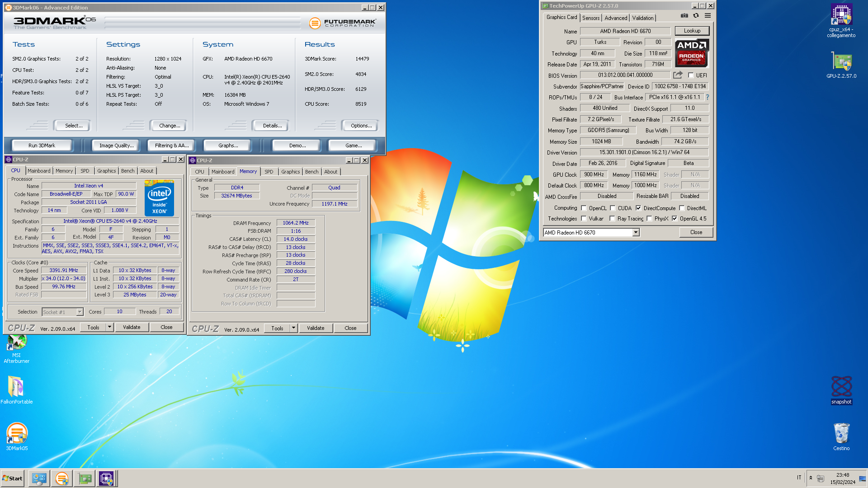Click the Close button in GPU-Z

coord(696,232)
